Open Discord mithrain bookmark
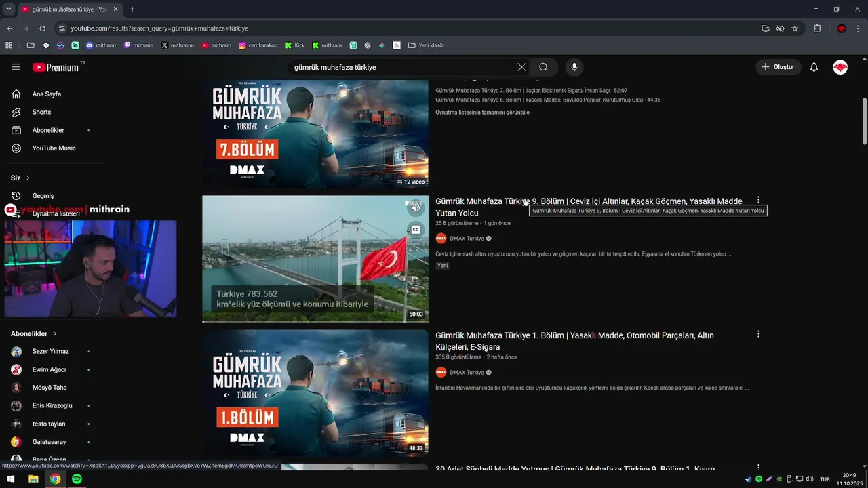The width and height of the screenshot is (868, 488). (101, 45)
